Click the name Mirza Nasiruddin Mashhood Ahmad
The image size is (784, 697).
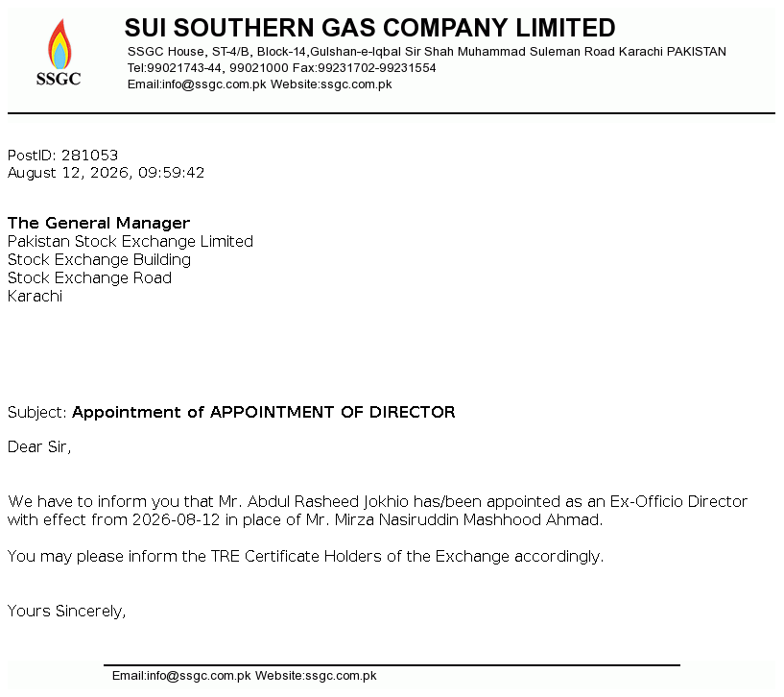467,519
